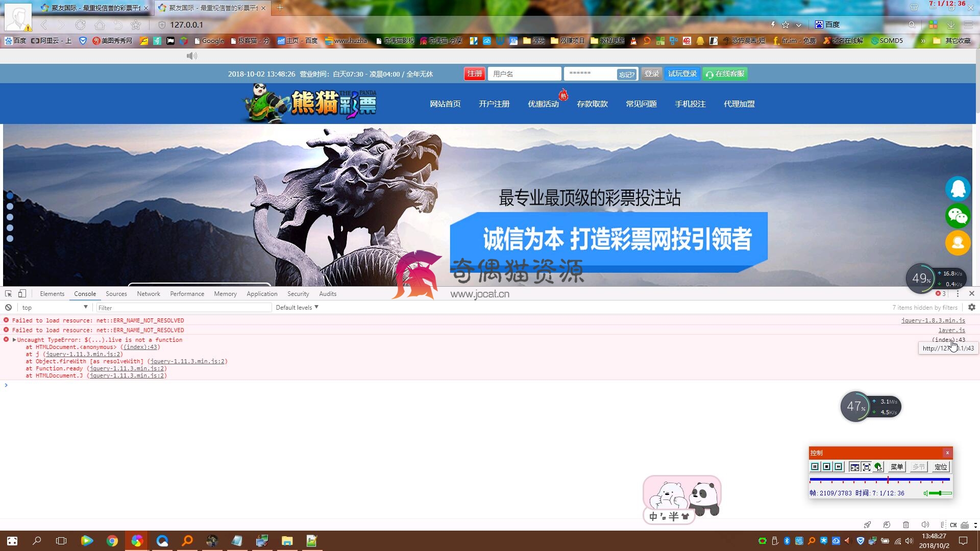Open 在线客服 support button

[x=725, y=73]
